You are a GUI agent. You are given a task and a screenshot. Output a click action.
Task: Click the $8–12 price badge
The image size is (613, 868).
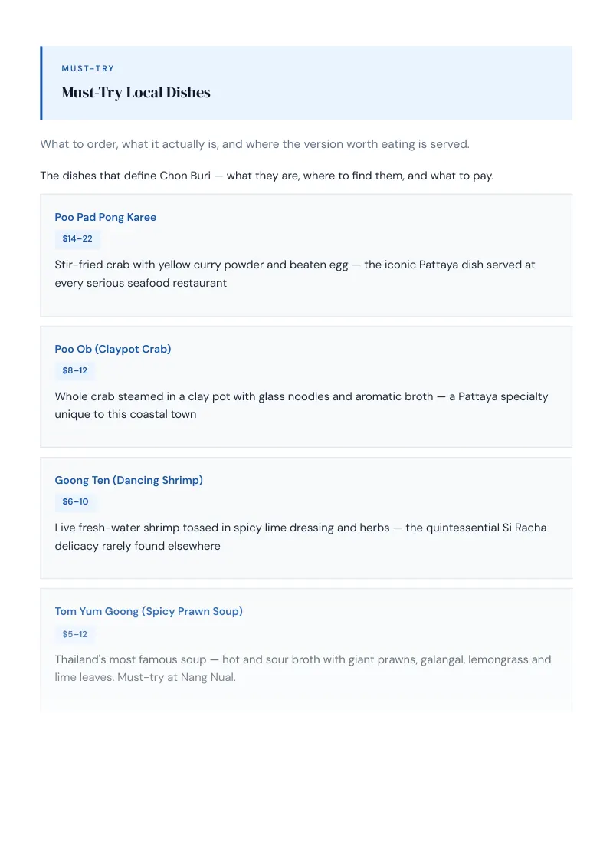74,370
